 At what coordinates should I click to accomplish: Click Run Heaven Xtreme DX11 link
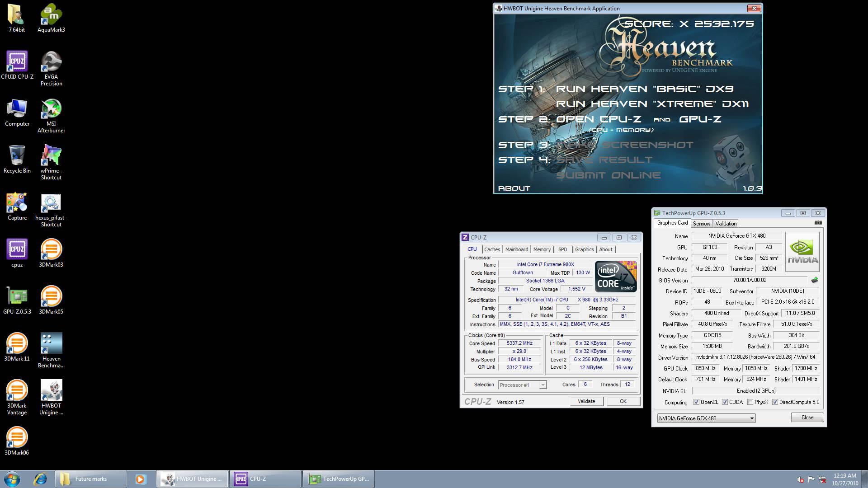point(652,104)
